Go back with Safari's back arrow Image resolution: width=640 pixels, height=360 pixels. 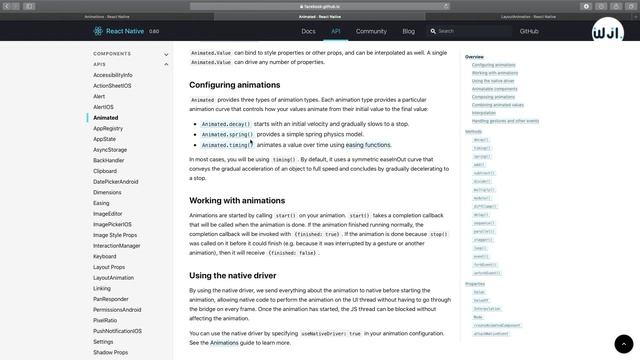pyautogui.click(x=7, y=6)
